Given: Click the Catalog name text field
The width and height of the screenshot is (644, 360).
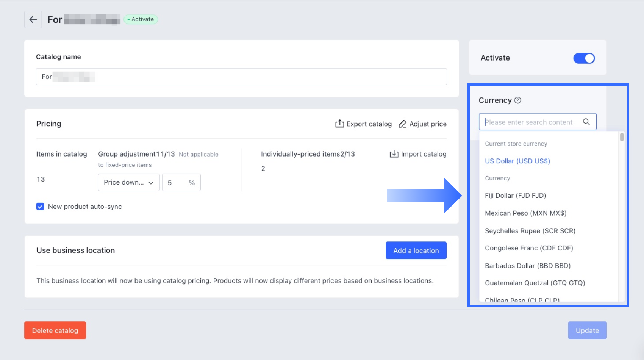Looking at the screenshot, I should click(x=241, y=77).
